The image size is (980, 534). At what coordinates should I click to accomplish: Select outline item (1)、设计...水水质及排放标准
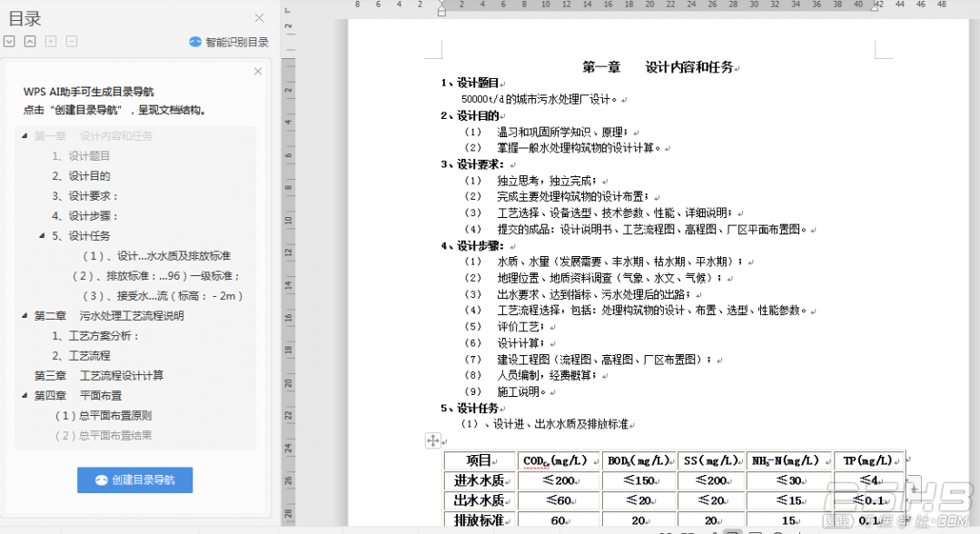coord(156,256)
